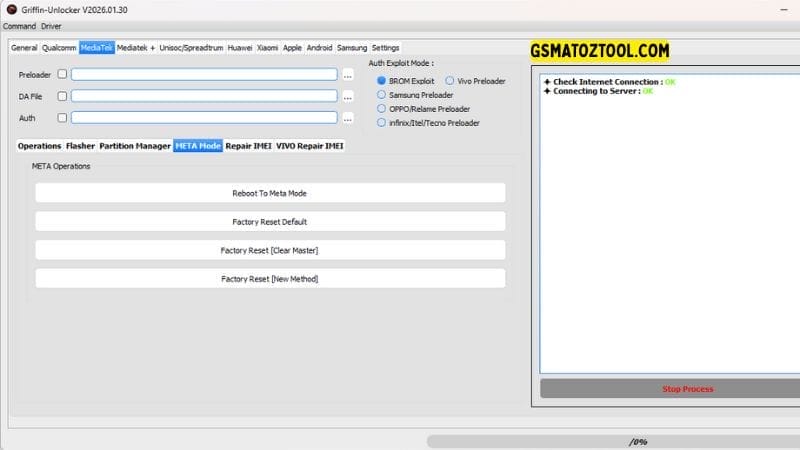The height and width of the screenshot is (450, 800).
Task: Switch to the Qualcomm tab
Action: tap(59, 47)
